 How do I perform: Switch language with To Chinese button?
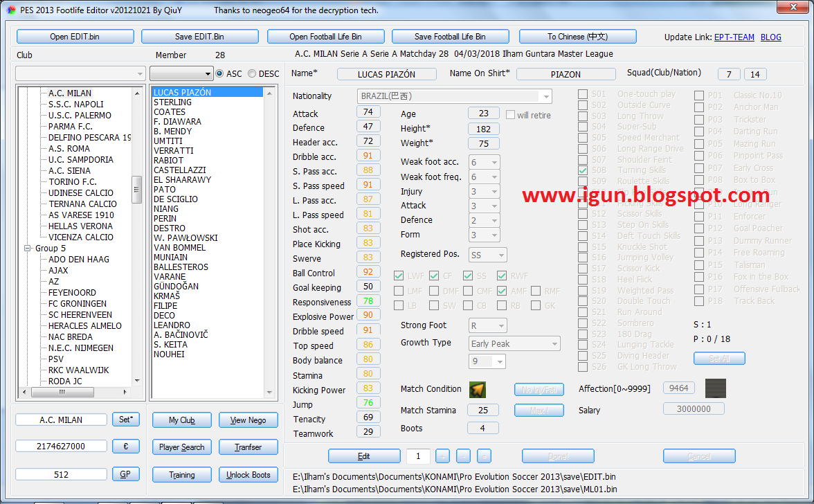[578, 36]
